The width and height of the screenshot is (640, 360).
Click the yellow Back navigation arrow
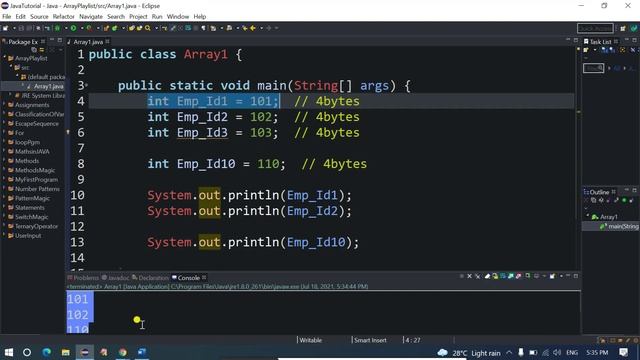click(x=253, y=28)
